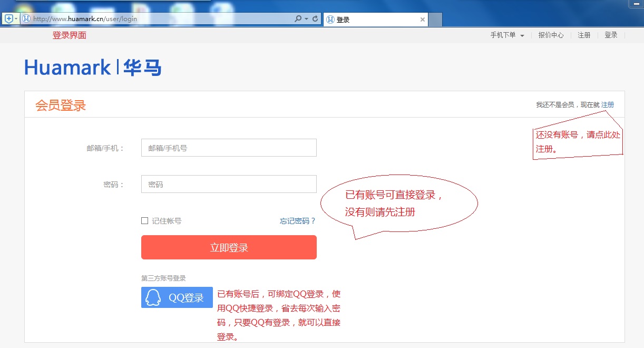Screen dimensions: 644x348
Task: Click the 密码： field label
Action: (114, 185)
